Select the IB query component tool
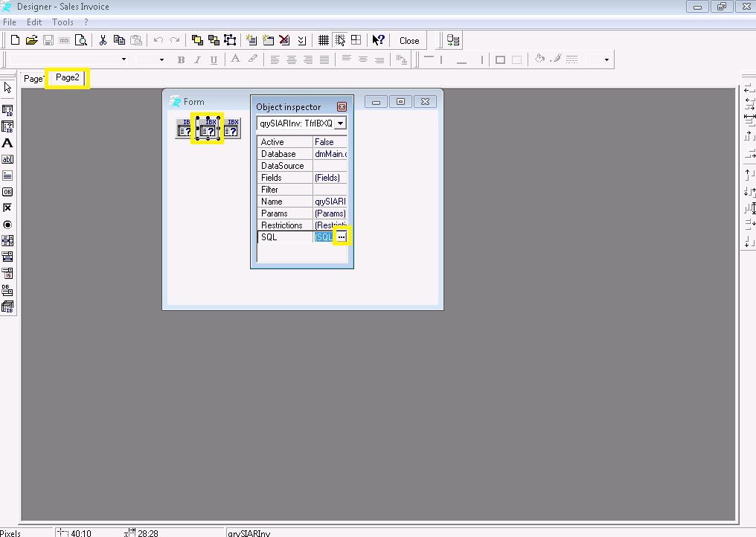This screenshot has height=537, width=756. coord(7,126)
